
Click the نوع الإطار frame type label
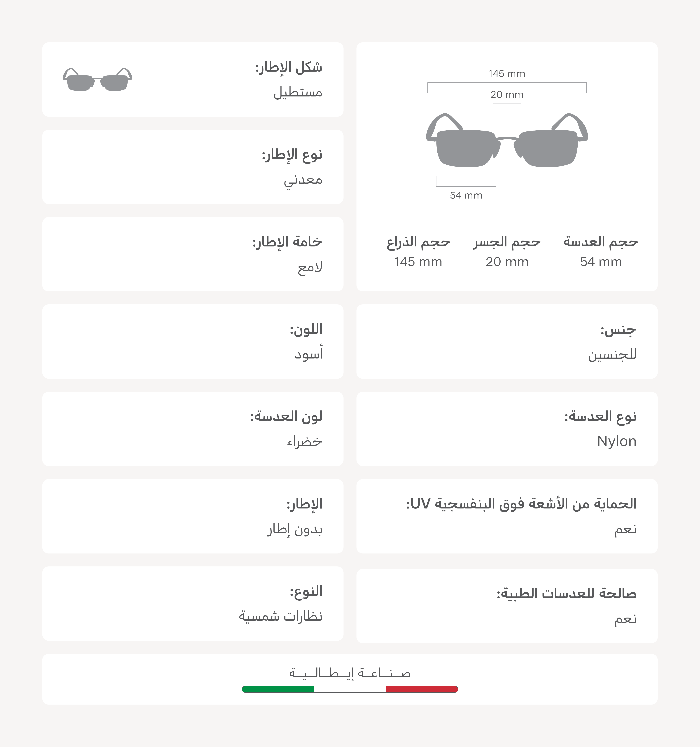[x=292, y=155]
